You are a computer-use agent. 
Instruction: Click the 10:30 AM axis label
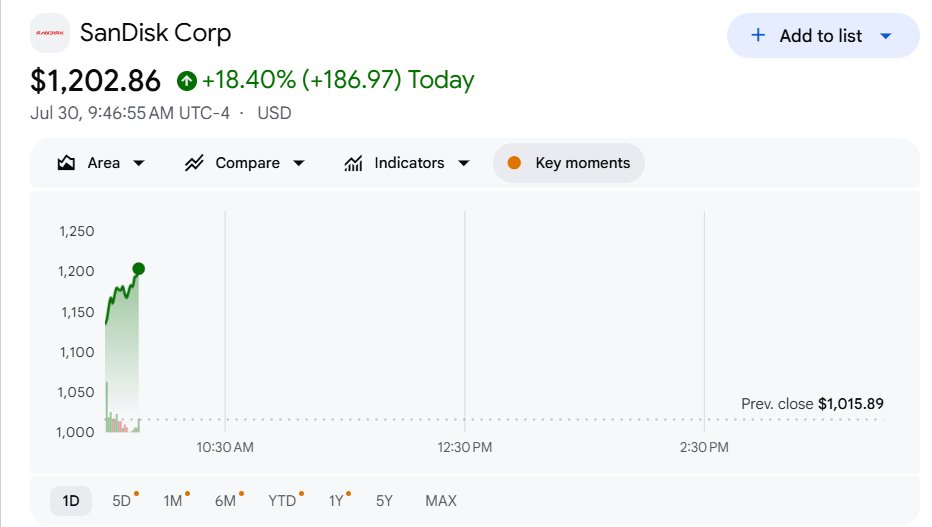[225, 447]
